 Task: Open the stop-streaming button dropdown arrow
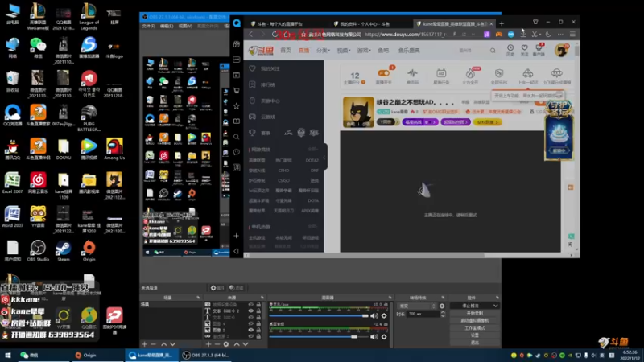point(496,306)
